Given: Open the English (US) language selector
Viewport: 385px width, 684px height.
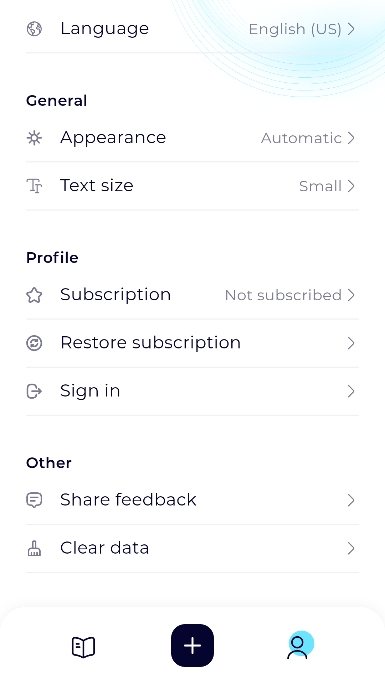Looking at the screenshot, I should coord(301,29).
